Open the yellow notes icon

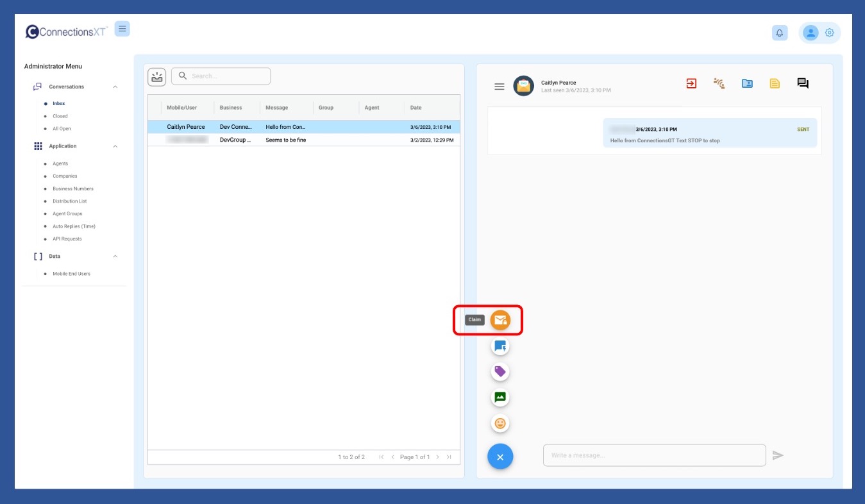click(775, 83)
